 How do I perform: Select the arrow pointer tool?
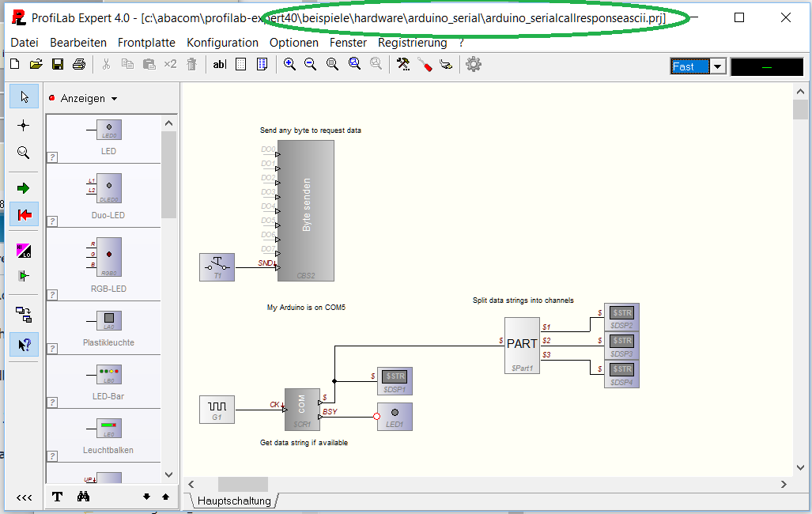[24, 96]
